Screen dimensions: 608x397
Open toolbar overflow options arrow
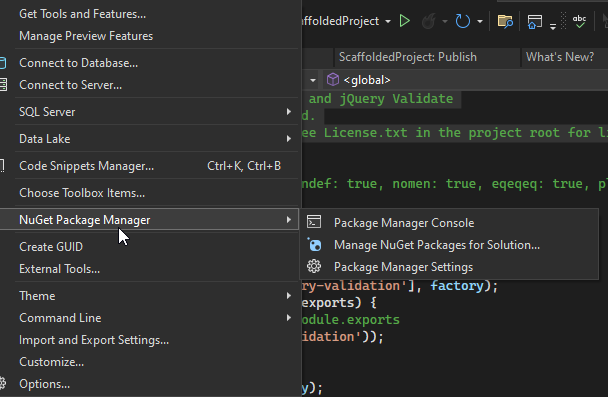tap(553, 26)
